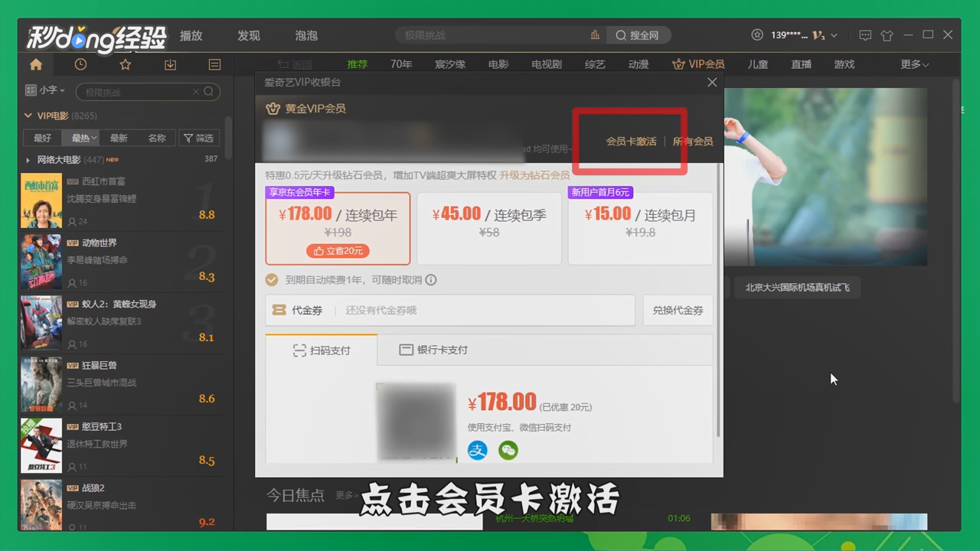This screenshot has height=551, width=980.
Task: Switch to the 扫码支付 payment tab
Action: click(x=322, y=350)
